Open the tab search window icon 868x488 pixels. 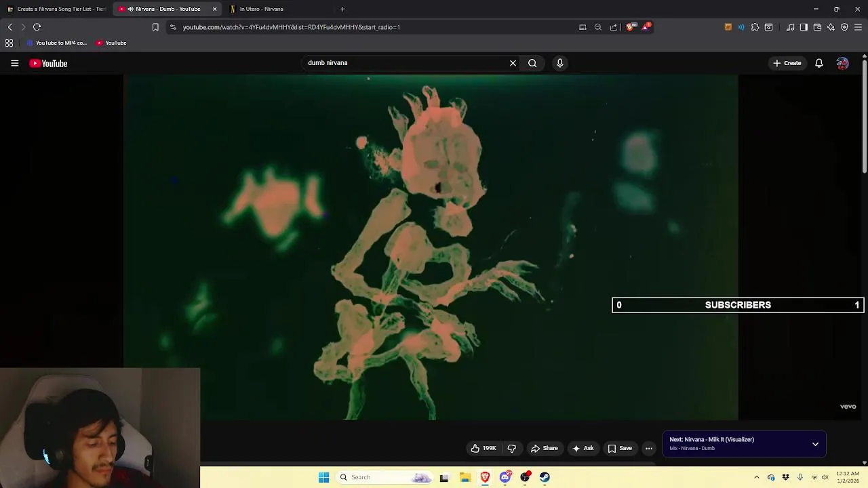click(x=768, y=27)
